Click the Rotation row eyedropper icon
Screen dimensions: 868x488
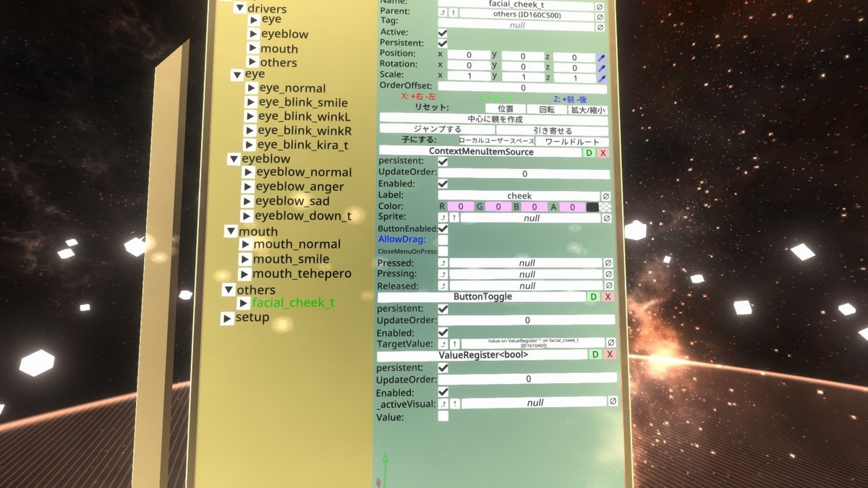click(x=602, y=68)
